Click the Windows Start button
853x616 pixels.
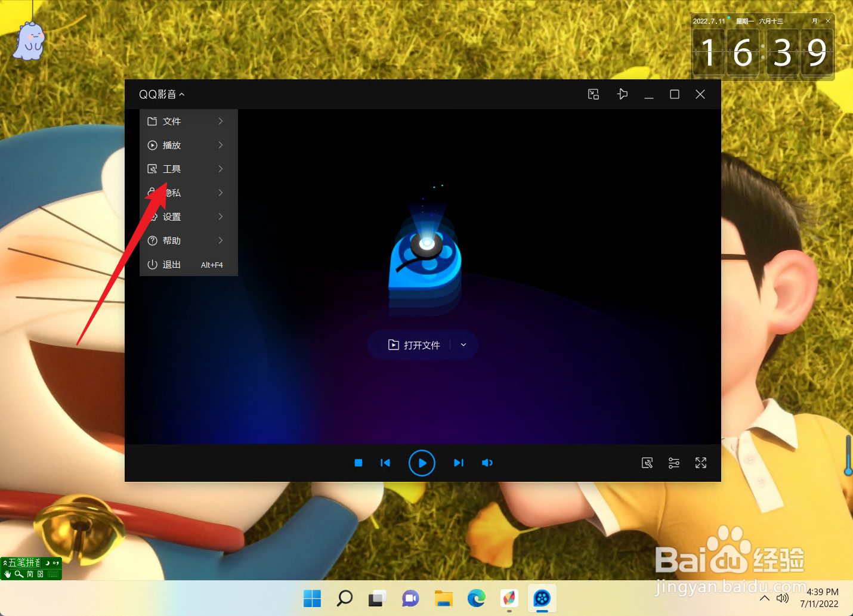[312, 598]
